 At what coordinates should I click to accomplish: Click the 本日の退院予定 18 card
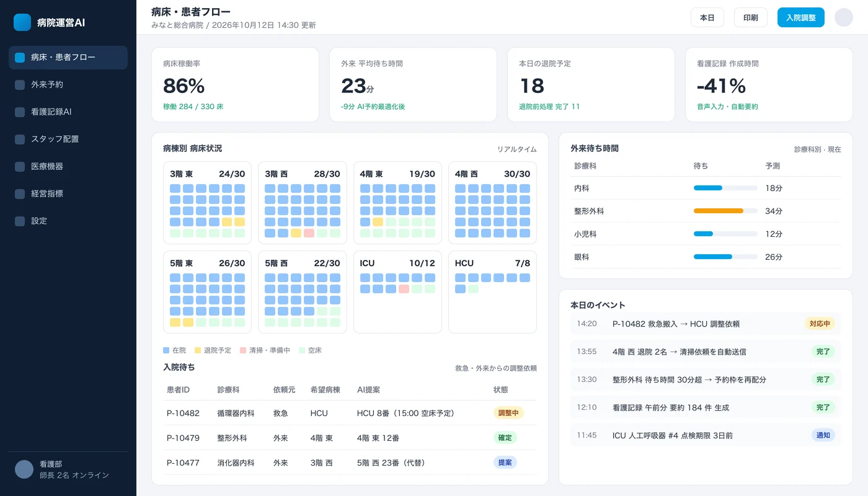[x=591, y=85]
